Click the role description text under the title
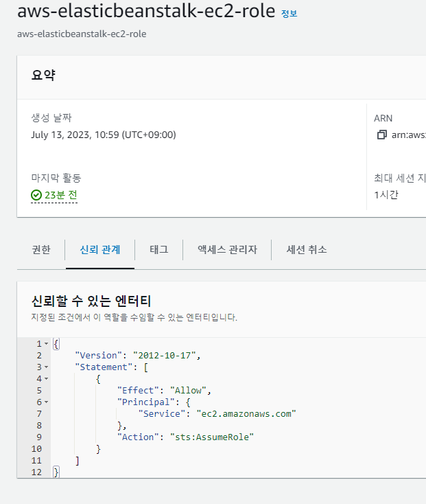The height and width of the screenshot is (504, 426). 82,34
